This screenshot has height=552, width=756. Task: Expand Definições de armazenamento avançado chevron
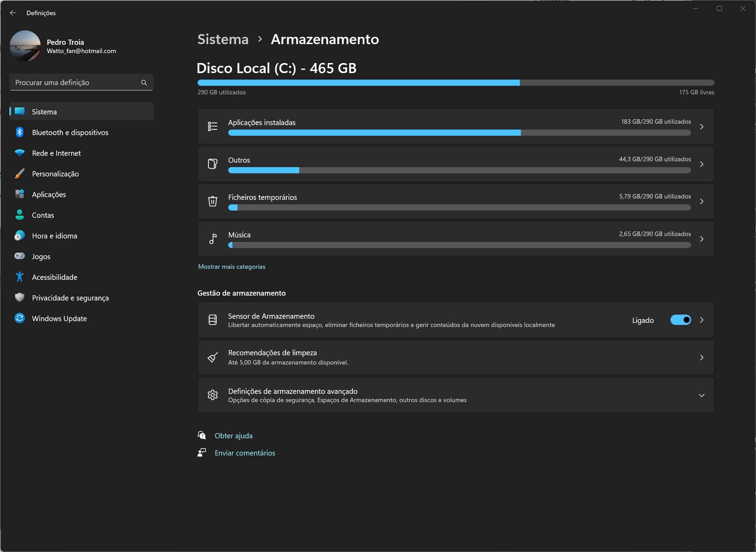click(702, 395)
